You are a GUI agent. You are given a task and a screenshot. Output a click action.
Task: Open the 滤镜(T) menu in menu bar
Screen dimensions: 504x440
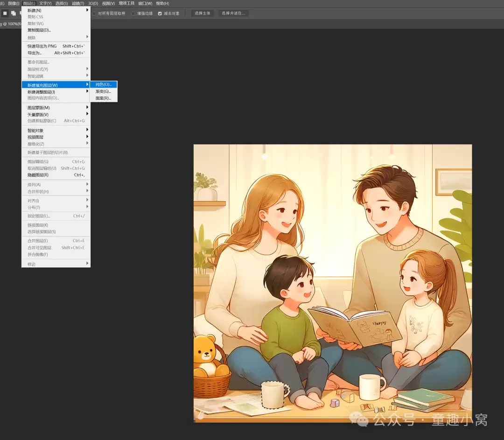click(x=78, y=3)
